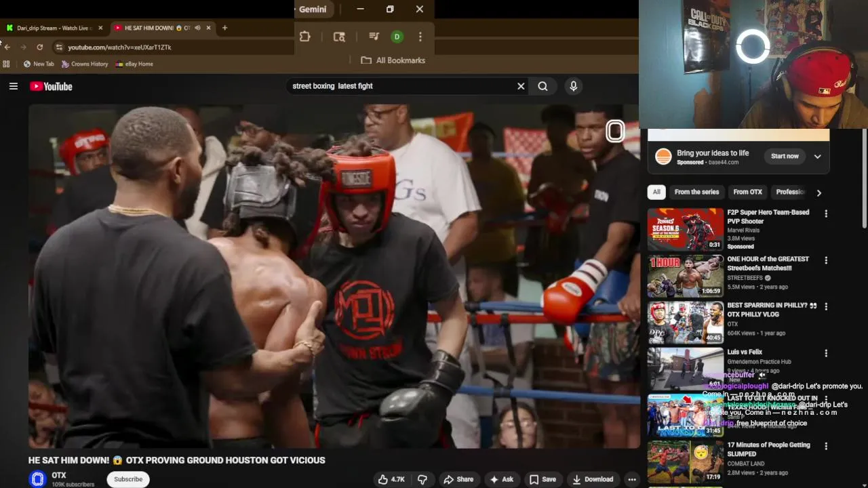Open options for BEST SPARRING IN PHILLY video
This screenshot has height=488, width=868.
[x=826, y=306]
